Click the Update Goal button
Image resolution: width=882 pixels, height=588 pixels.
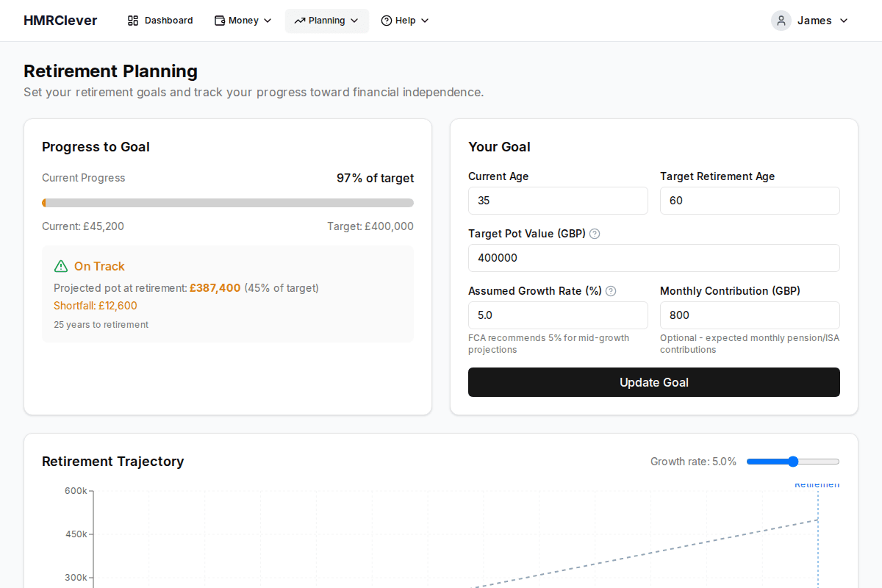(x=654, y=382)
